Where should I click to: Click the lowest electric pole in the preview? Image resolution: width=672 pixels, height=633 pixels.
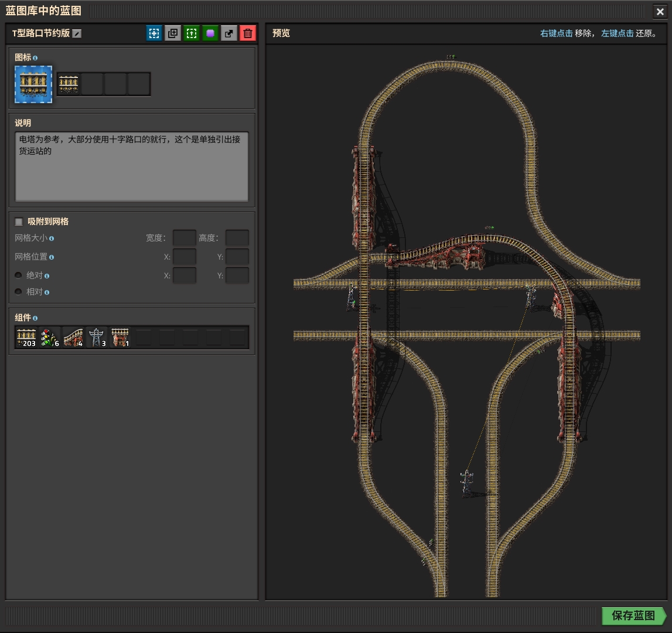[x=467, y=482]
